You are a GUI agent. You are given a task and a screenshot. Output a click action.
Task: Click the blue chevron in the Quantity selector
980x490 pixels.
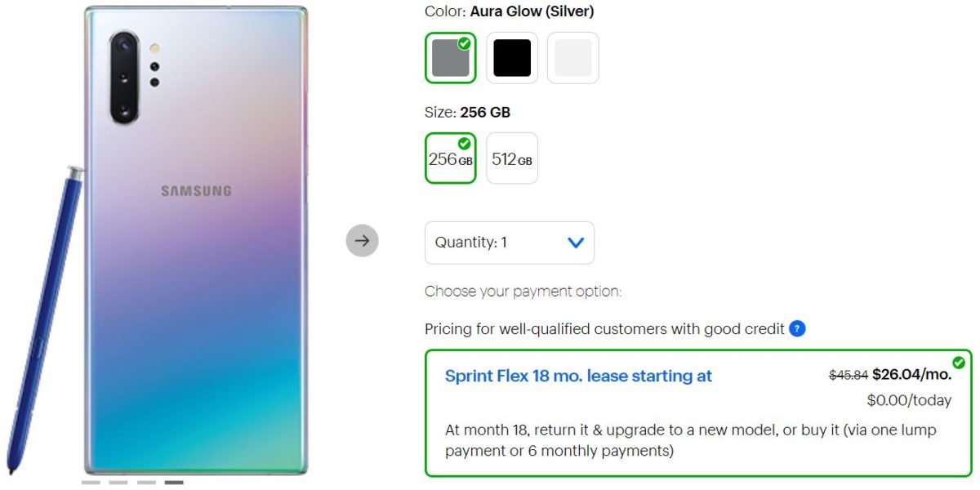(575, 243)
